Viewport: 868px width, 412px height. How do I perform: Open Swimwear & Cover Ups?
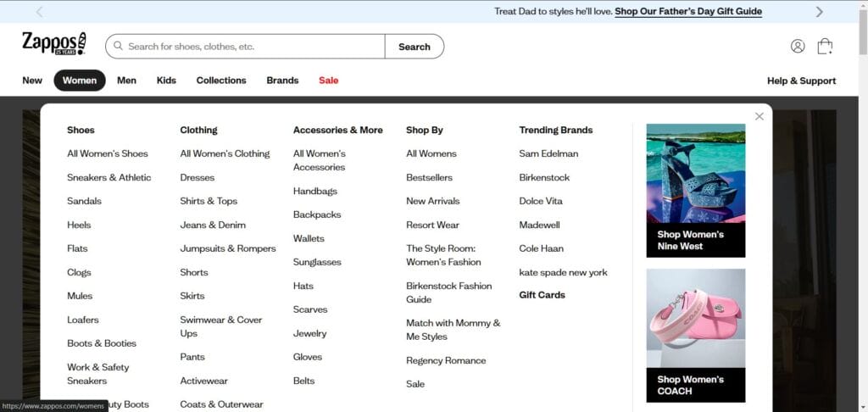point(221,326)
